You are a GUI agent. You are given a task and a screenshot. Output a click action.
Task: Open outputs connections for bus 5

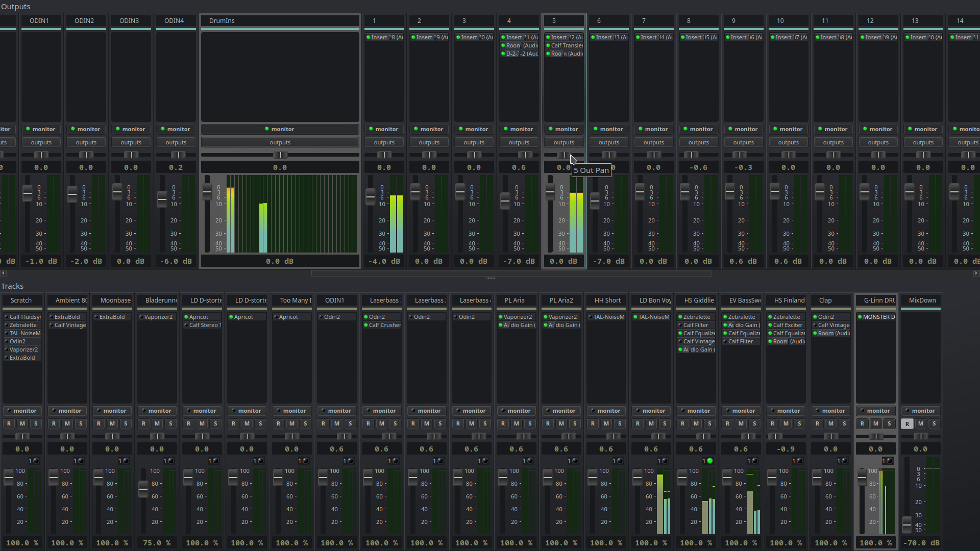563,142
